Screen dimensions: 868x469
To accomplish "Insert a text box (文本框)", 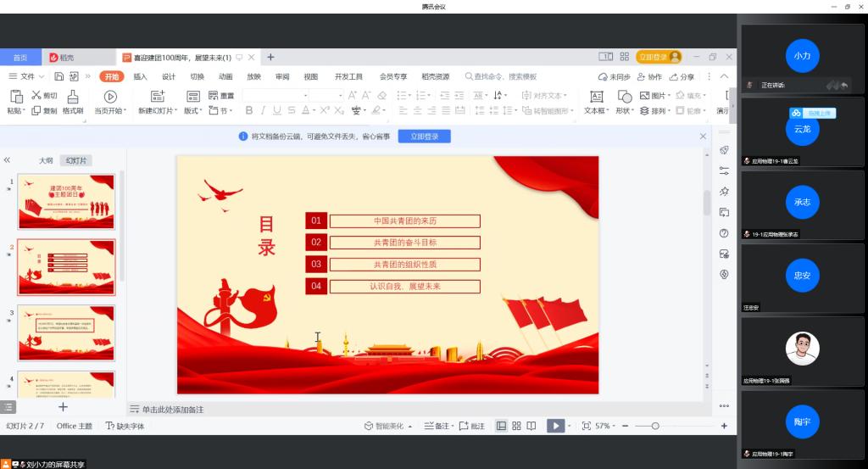I will 596,97.
